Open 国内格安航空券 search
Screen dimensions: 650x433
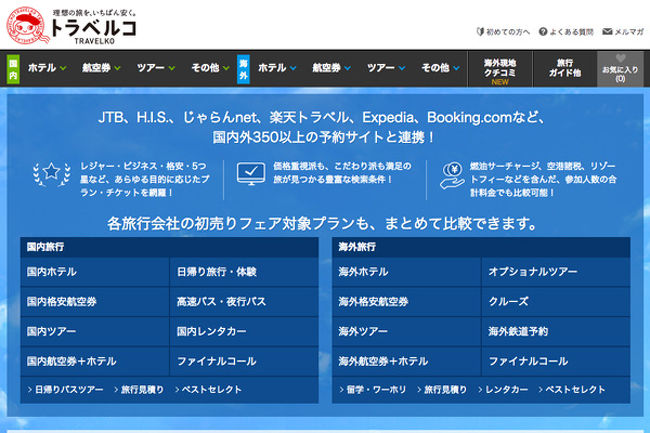pyautogui.click(x=95, y=302)
